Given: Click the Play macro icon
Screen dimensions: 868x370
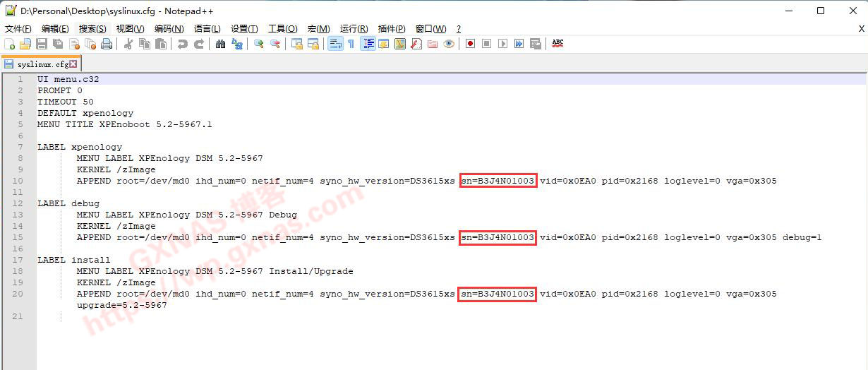Looking at the screenshot, I should click(x=502, y=44).
